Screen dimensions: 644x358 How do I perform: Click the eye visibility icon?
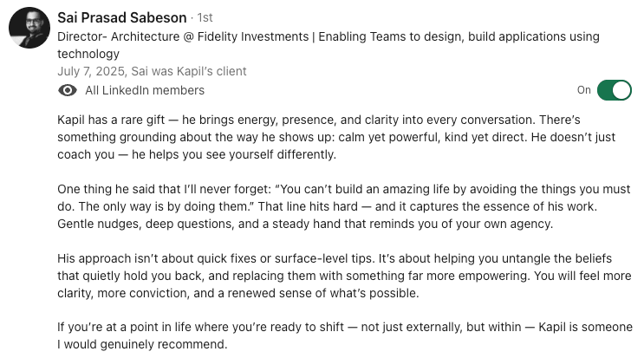pos(67,90)
